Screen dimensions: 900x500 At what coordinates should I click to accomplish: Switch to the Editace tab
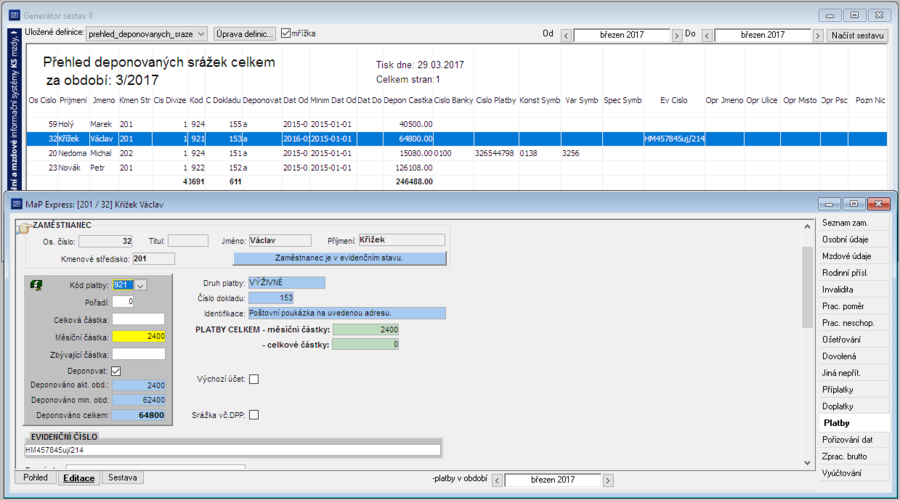pyautogui.click(x=79, y=478)
